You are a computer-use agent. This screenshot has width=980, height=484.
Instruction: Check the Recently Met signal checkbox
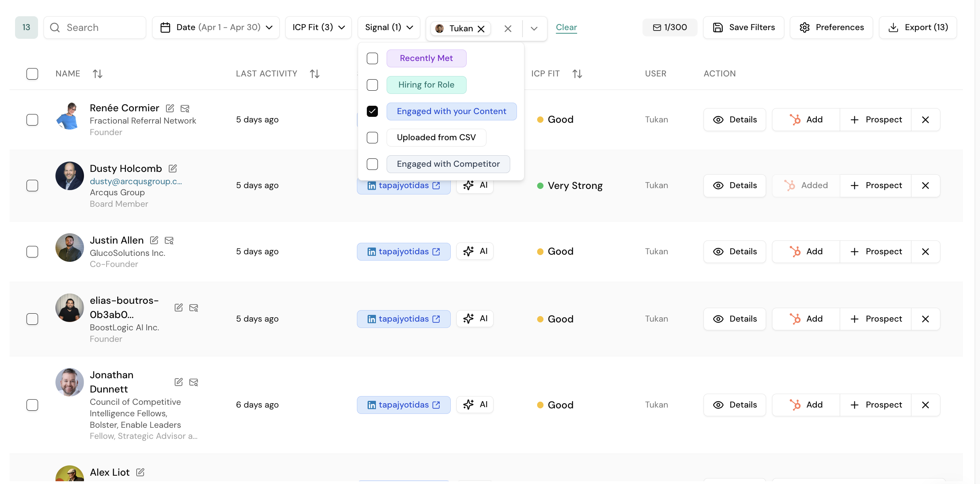click(372, 58)
